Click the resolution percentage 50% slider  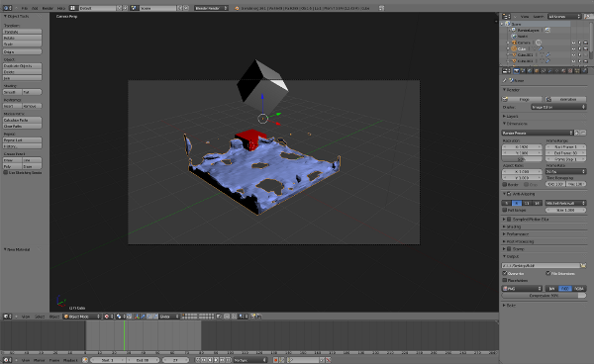click(x=522, y=159)
